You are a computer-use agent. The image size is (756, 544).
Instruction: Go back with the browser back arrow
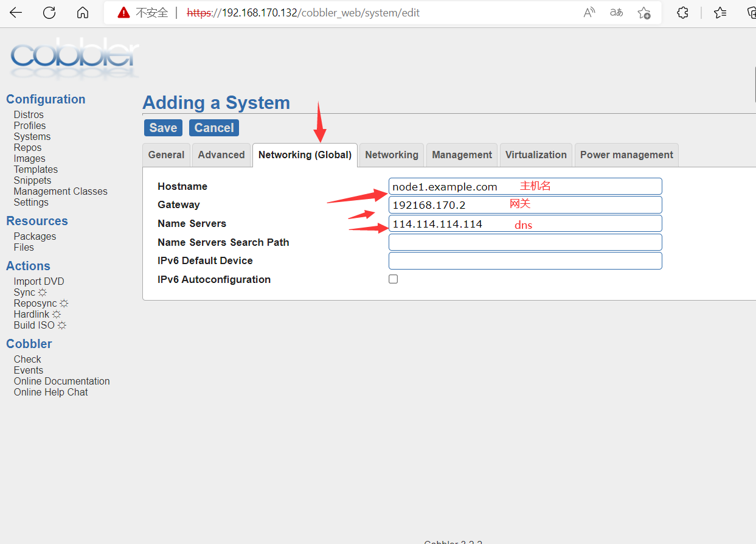pos(16,13)
